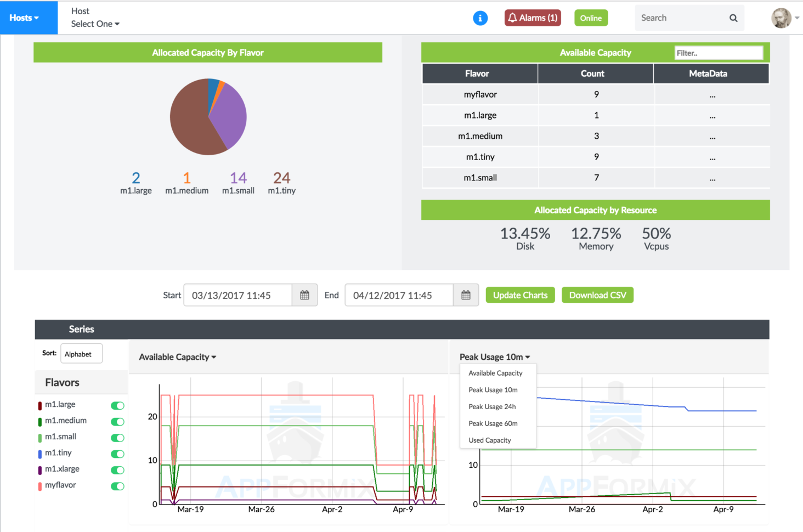This screenshot has width=803, height=532.
Task: Click the Filter field on Available Capacity table
Action: (719, 52)
